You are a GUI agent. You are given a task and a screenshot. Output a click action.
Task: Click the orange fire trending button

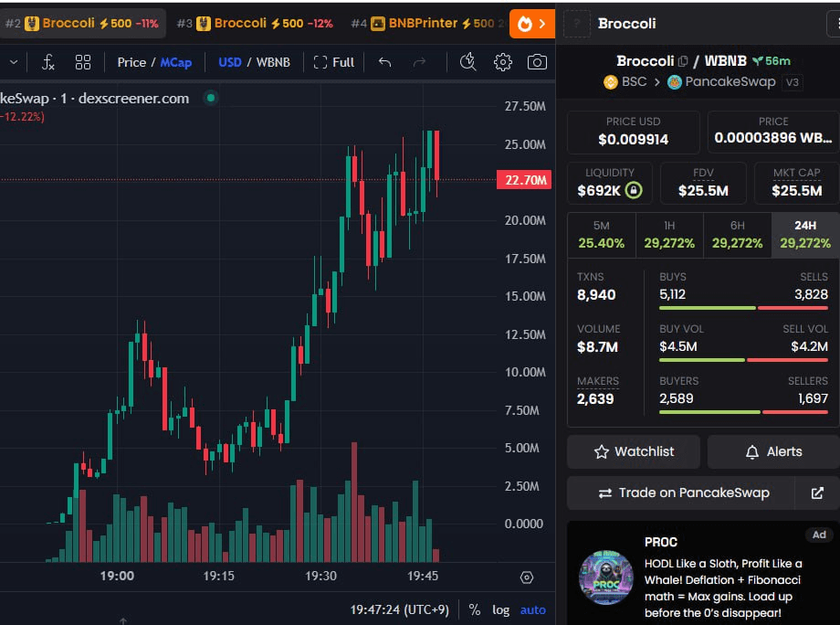click(x=532, y=24)
